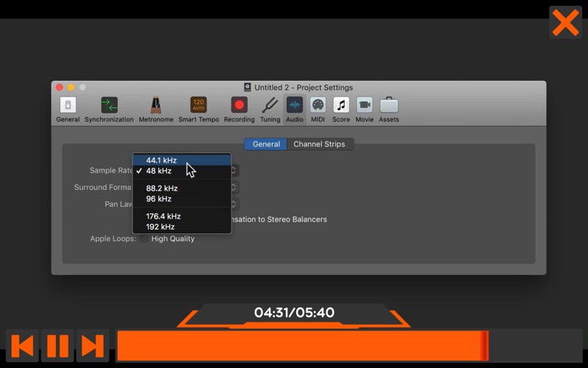The width and height of the screenshot is (588, 368).
Task: Click the 'Untitled 2 - Project Settings' title
Action: (x=304, y=88)
